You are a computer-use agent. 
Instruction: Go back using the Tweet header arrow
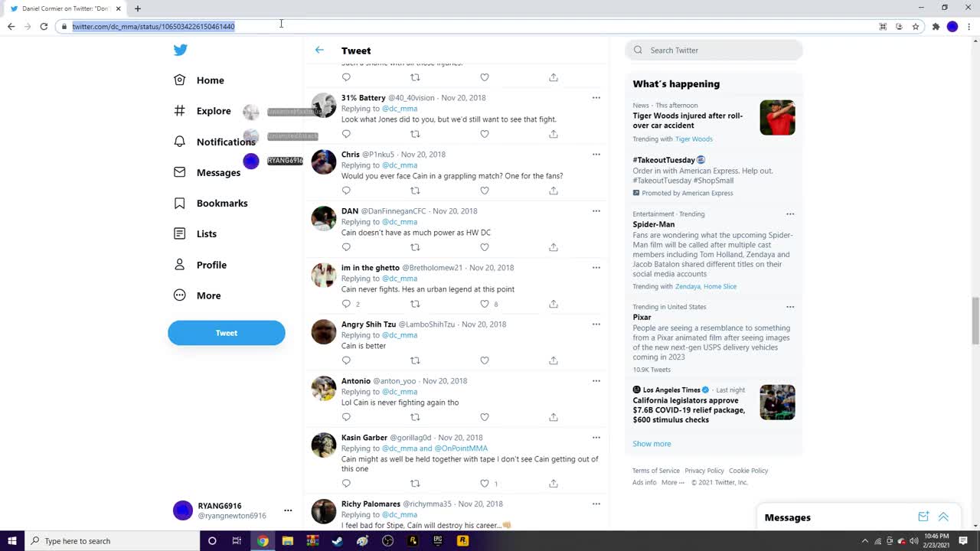point(319,50)
